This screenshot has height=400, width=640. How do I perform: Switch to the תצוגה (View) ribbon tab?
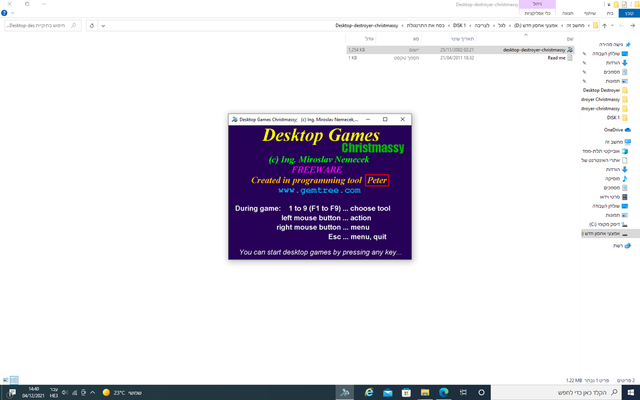567,13
